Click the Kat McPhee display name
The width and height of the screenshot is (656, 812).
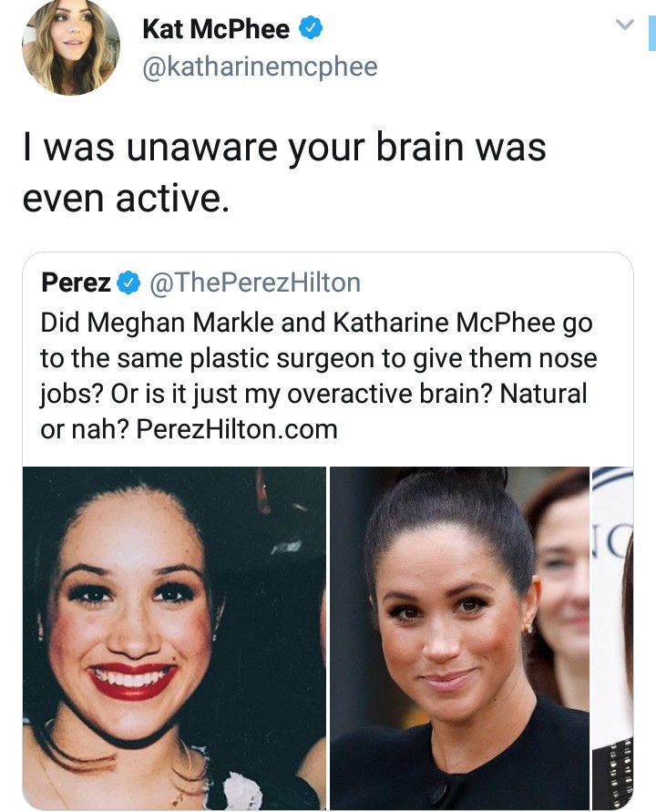(x=216, y=30)
